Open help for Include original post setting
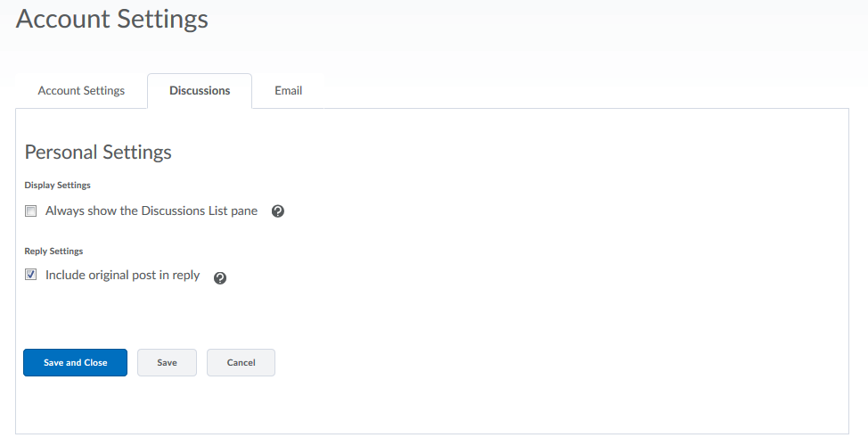 [x=220, y=277]
